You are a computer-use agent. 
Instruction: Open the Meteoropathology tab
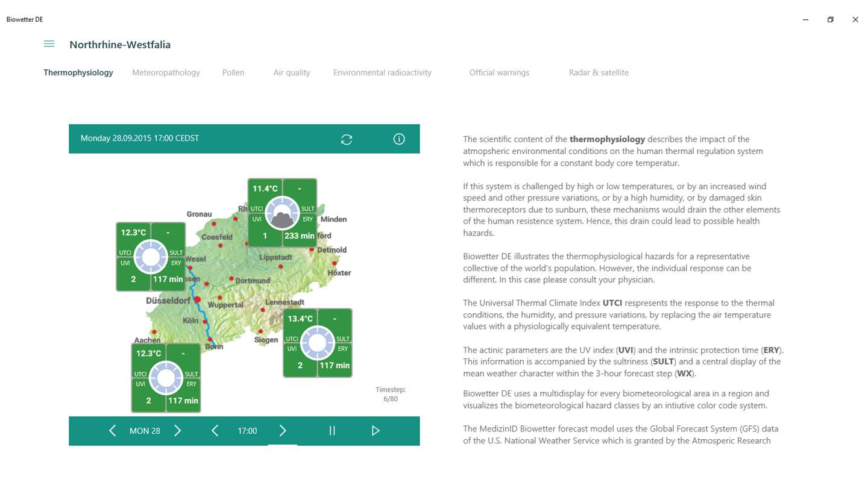(166, 72)
